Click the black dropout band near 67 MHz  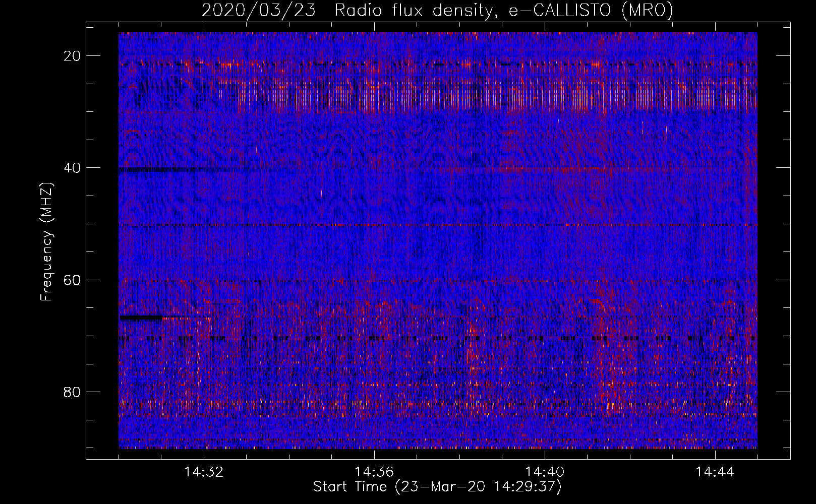141,318
